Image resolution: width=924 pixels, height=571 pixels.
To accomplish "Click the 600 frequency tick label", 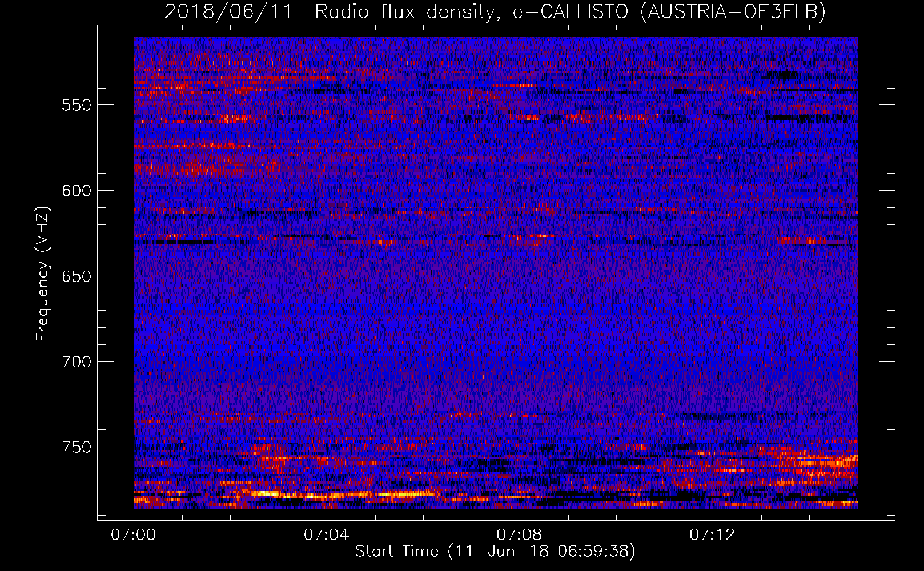I will [77, 191].
